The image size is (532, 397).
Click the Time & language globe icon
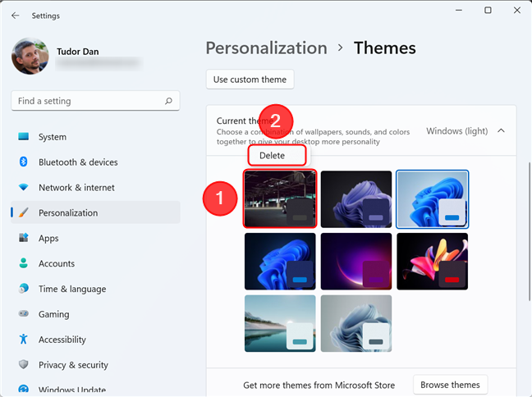coord(24,288)
